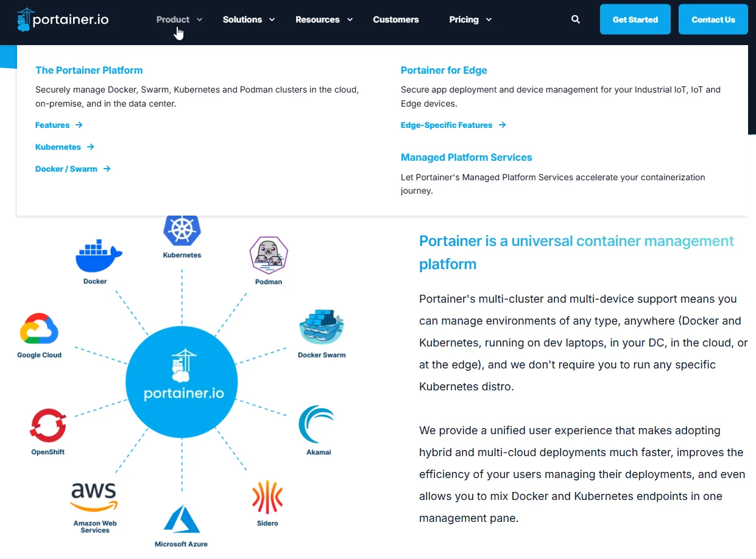Viewport: 756px width, 559px height.
Task: Click the Microsoft Azure icon
Action: click(182, 519)
